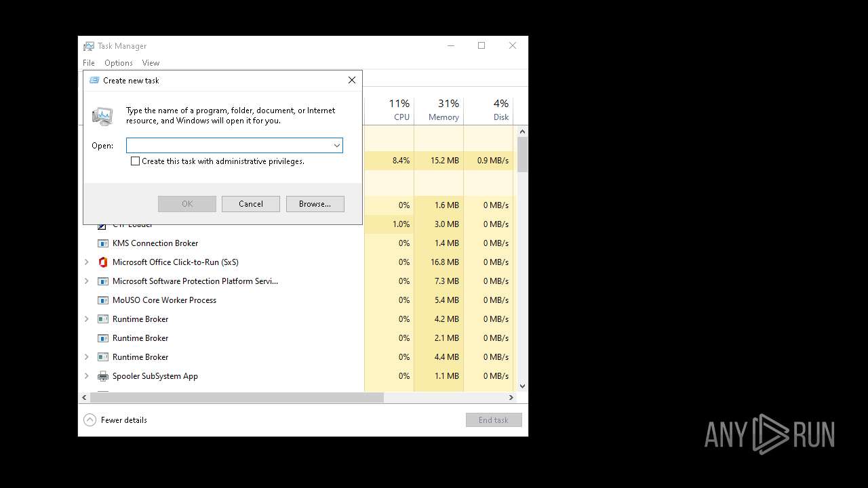Viewport: 868px width, 488px height.
Task: Select the Runtime Broker icon on the 4.4 MB row
Action: pyautogui.click(x=102, y=357)
